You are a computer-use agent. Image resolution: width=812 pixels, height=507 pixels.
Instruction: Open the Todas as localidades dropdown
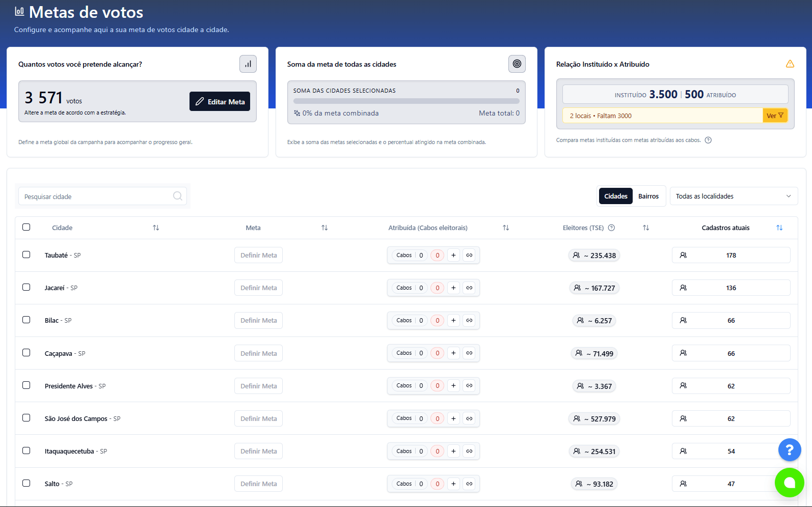coord(734,196)
